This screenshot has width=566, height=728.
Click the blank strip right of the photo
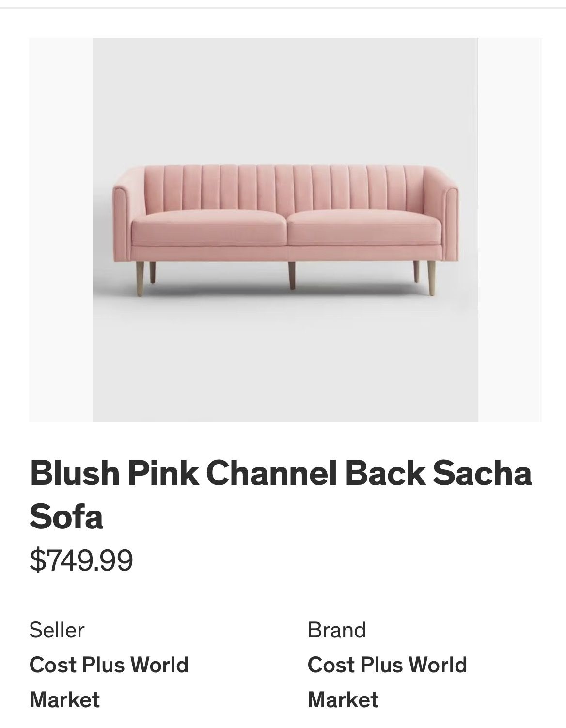[x=510, y=230]
